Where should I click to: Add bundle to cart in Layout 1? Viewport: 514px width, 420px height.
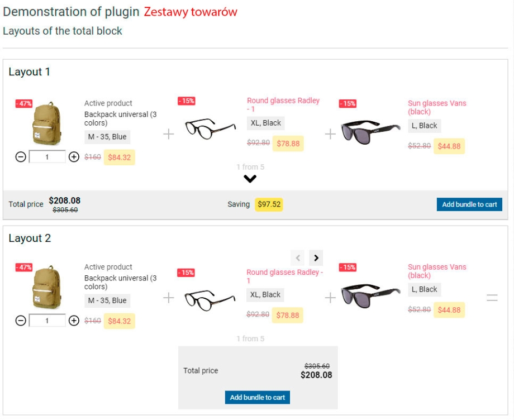point(469,204)
